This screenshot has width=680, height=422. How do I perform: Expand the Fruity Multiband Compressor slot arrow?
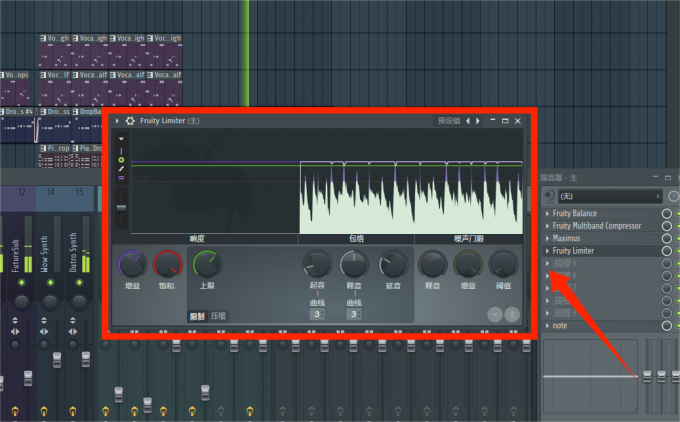(547, 226)
